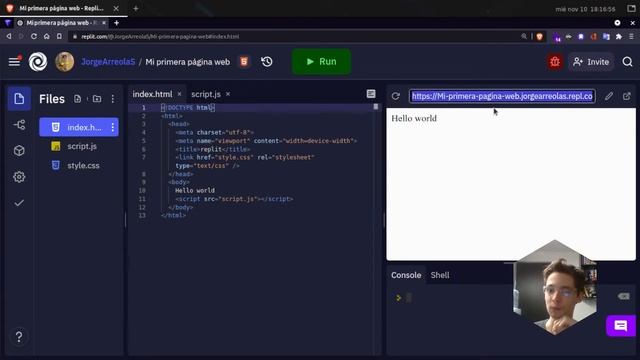Reload the page with the browser reload icon
Viewport: 640px width, 360px height.
pos(34,36)
